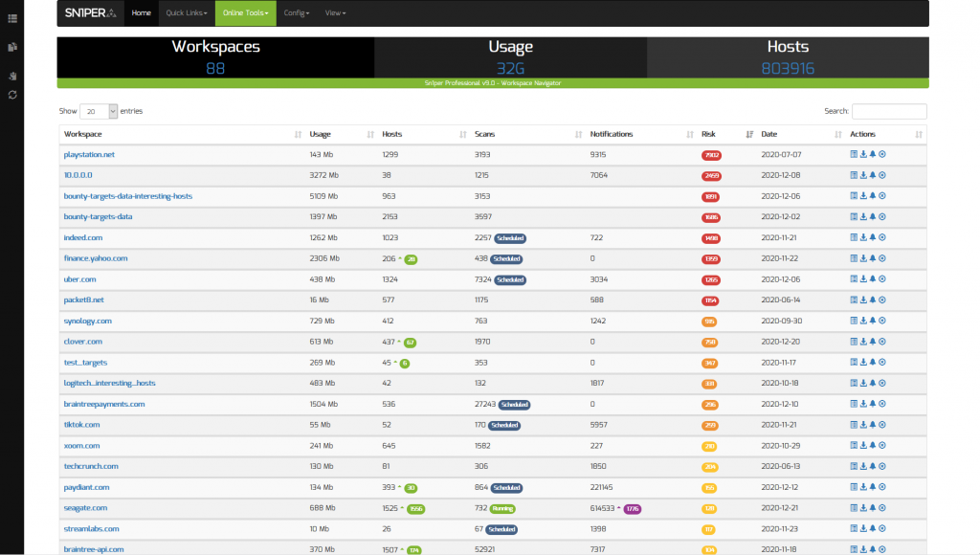Open the braintreepayments.com workspace
This screenshot has height=555, width=980.
click(x=103, y=404)
